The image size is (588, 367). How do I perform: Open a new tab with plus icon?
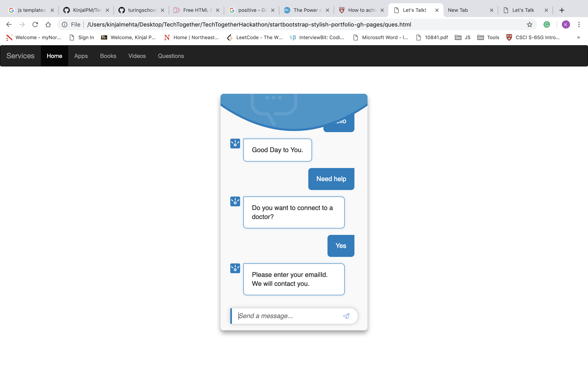[x=561, y=10]
